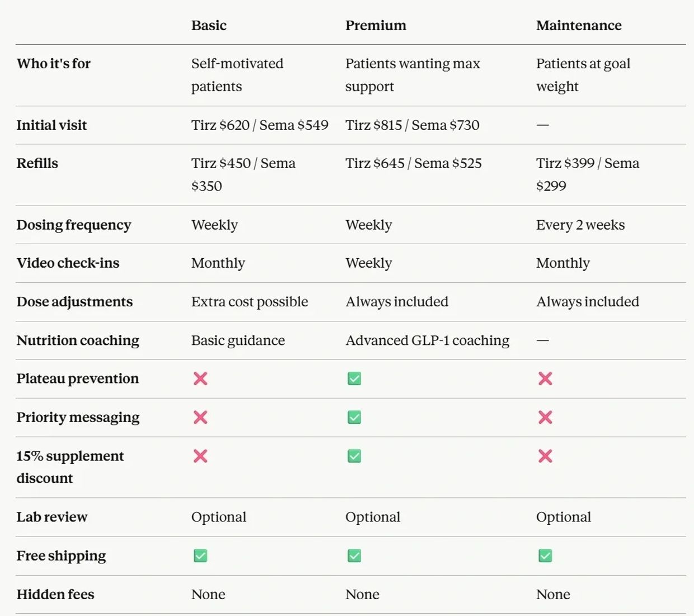Click the Dosing frequency row label
This screenshot has height=616, width=694.
coord(74,225)
